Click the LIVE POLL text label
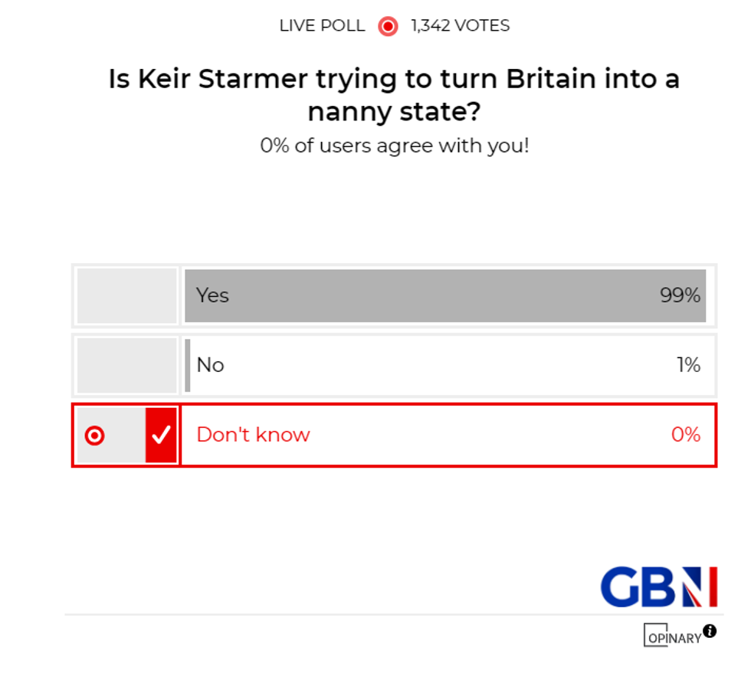Screen dimensions: 751x700 tap(323, 25)
